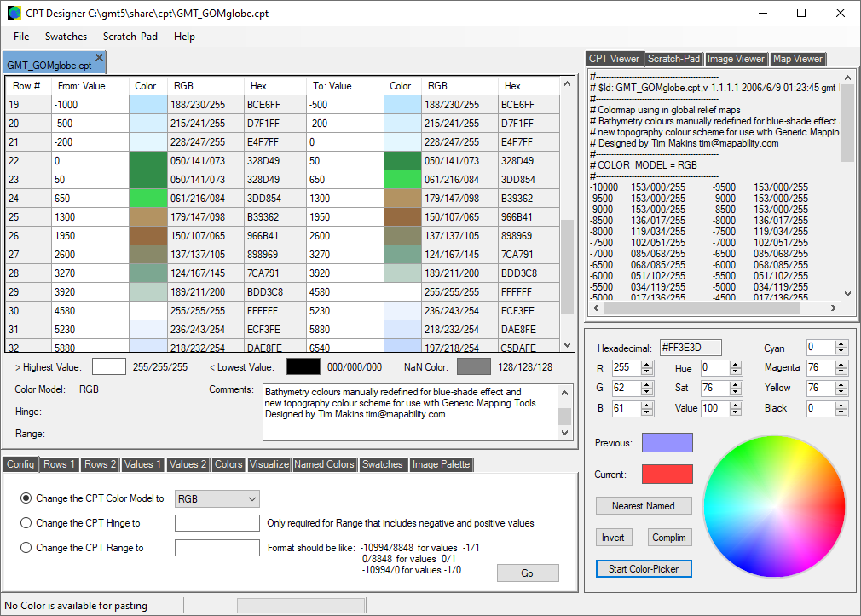The image size is (861, 616).
Task: Click the Row # column header
Action: pos(29,86)
